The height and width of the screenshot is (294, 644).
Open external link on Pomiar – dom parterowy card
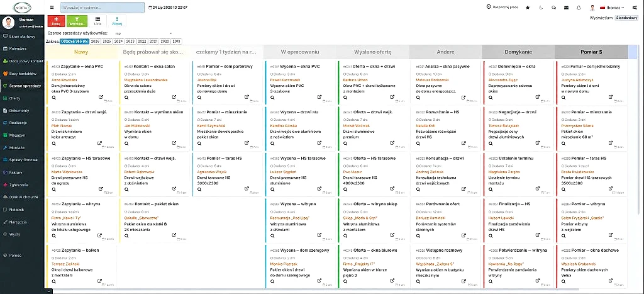[247, 97]
